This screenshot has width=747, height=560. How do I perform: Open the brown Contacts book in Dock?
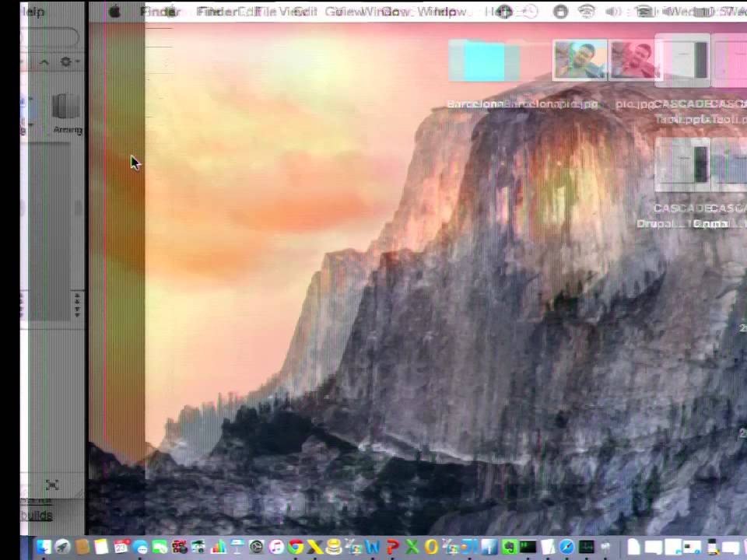click(82, 547)
